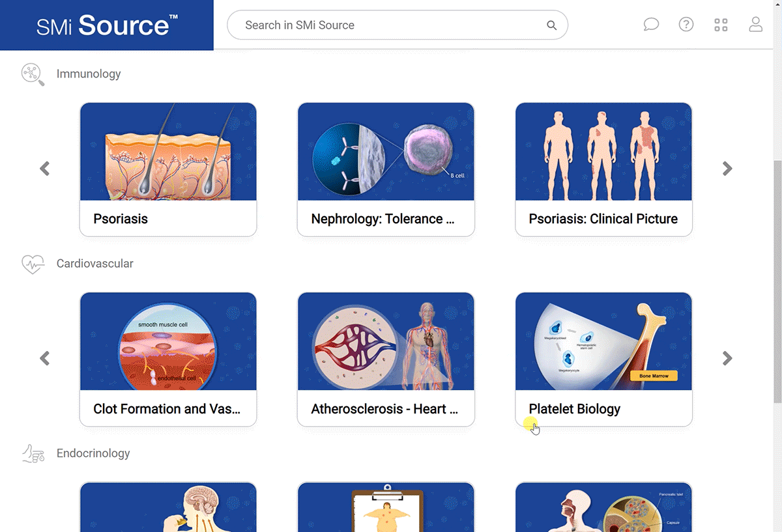Click the SMi Source logo
This screenshot has width=782, height=532.
pos(107,25)
